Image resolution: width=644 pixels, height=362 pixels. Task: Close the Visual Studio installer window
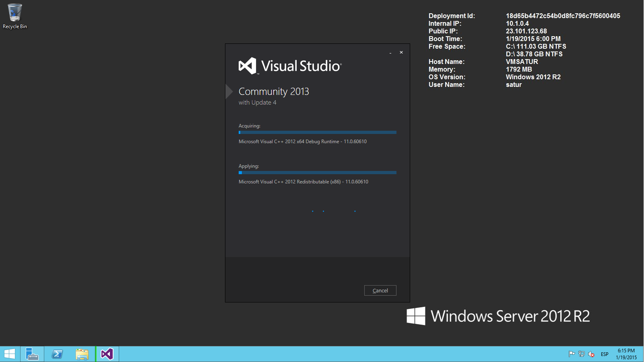coord(401,52)
